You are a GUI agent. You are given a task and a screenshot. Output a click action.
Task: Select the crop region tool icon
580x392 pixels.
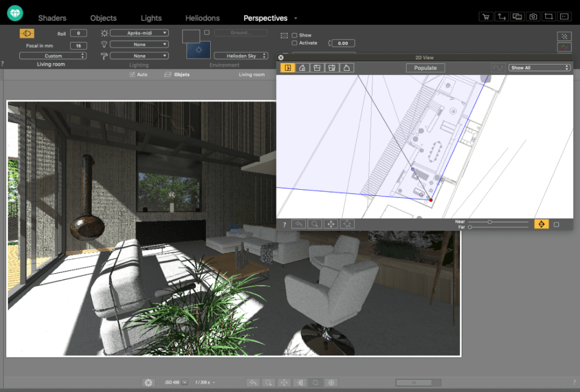point(549,17)
